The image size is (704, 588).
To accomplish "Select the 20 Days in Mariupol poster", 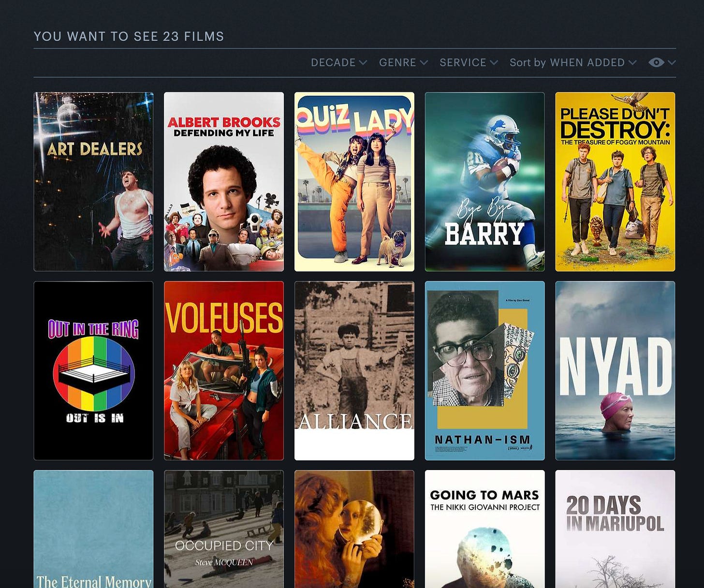I will point(615,529).
